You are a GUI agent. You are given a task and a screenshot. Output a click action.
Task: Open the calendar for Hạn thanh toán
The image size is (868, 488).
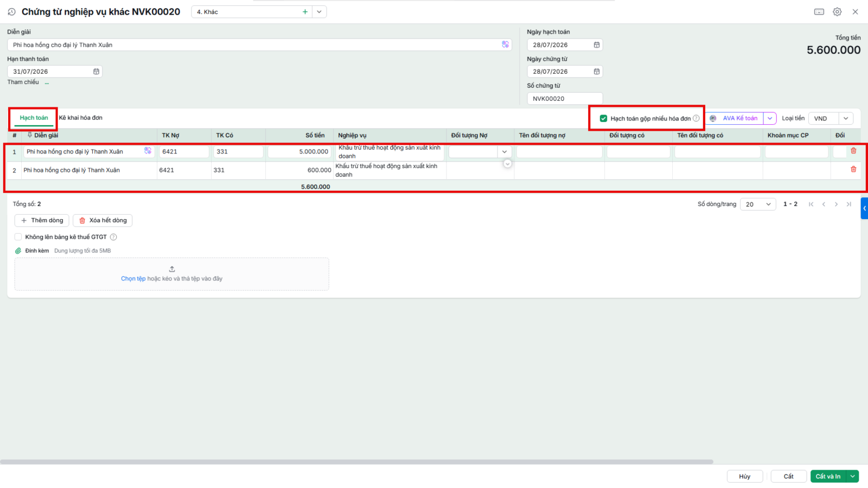[96, 72]
